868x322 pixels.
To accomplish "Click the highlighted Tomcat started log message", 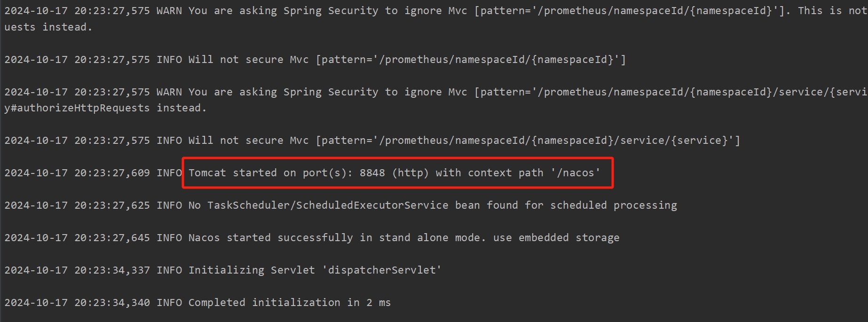I will pyautogui.click(x=394, y=173).
